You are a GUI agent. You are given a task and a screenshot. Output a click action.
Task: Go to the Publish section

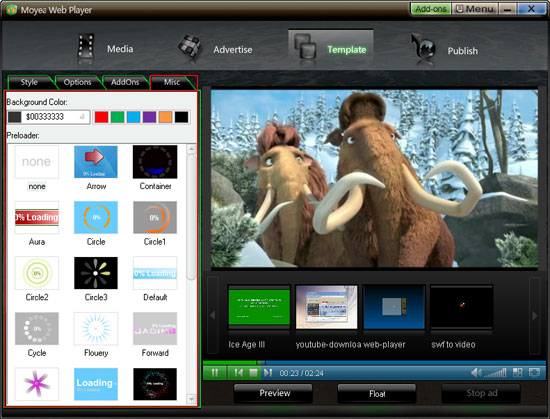pyautogui.click(x=444, y=50)
